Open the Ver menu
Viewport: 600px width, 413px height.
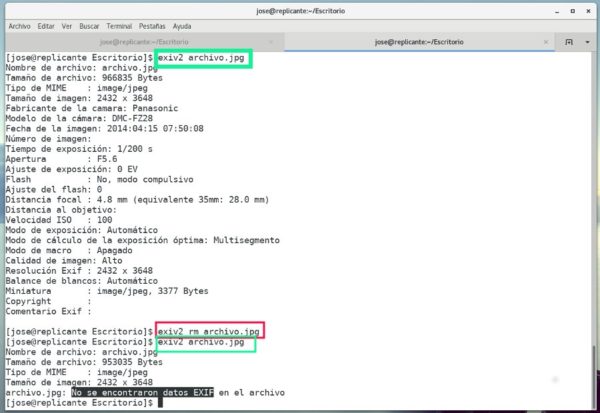68,26
